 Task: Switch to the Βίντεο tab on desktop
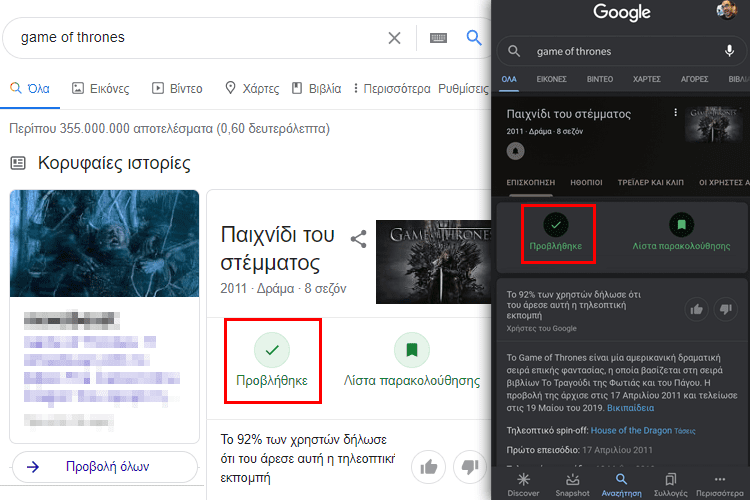point(177,89)
